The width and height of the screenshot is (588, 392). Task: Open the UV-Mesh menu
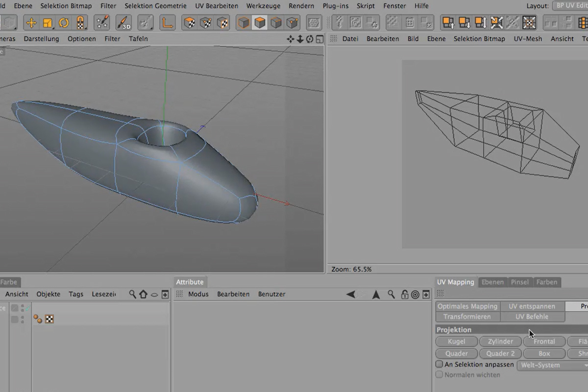528,39
